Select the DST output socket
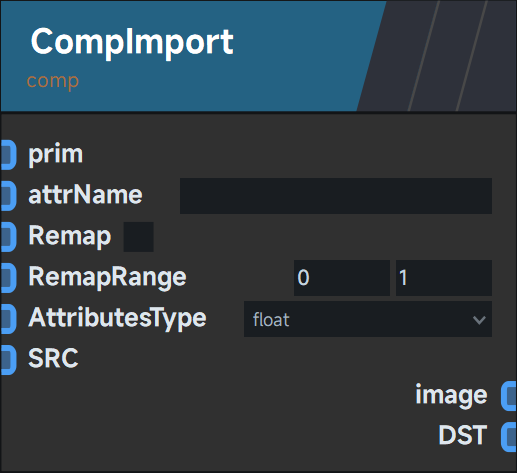This screenshot has width=517, height=473. [x=509, y=437]
